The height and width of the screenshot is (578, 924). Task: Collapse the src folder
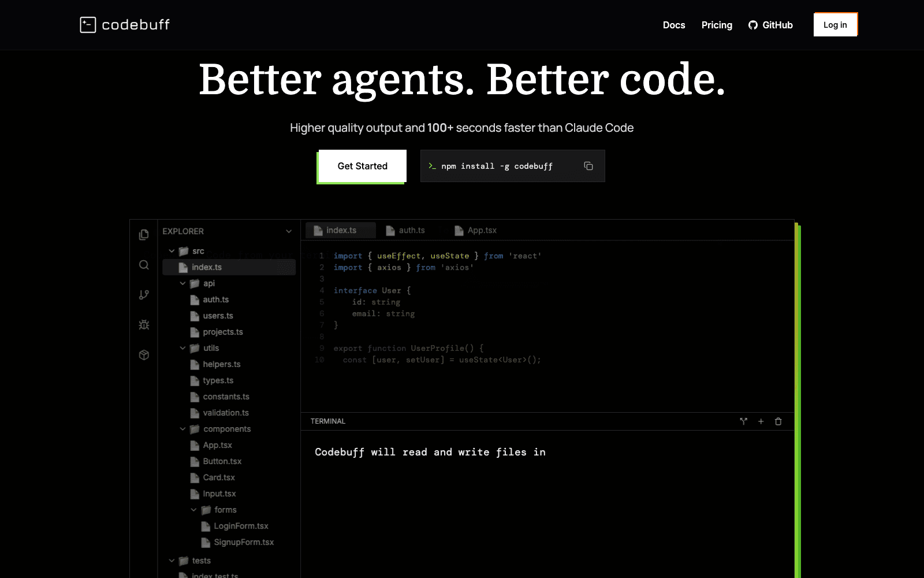click(x=172, y=251)
